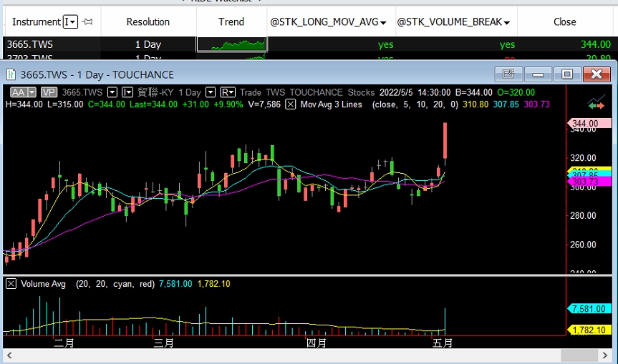Toggle the pin icon beside Instrument header

tap(87, 21)
